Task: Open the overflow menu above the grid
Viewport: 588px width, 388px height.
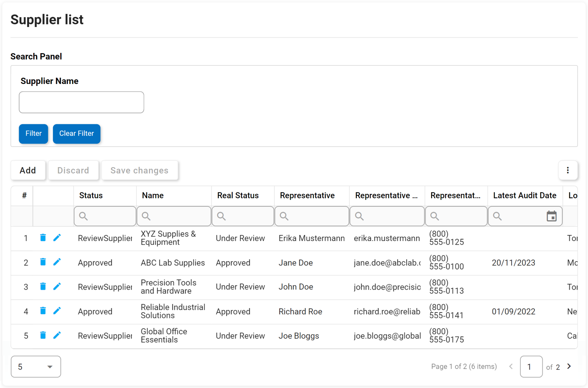Action: pyautogui.click(x=568, y=170)
